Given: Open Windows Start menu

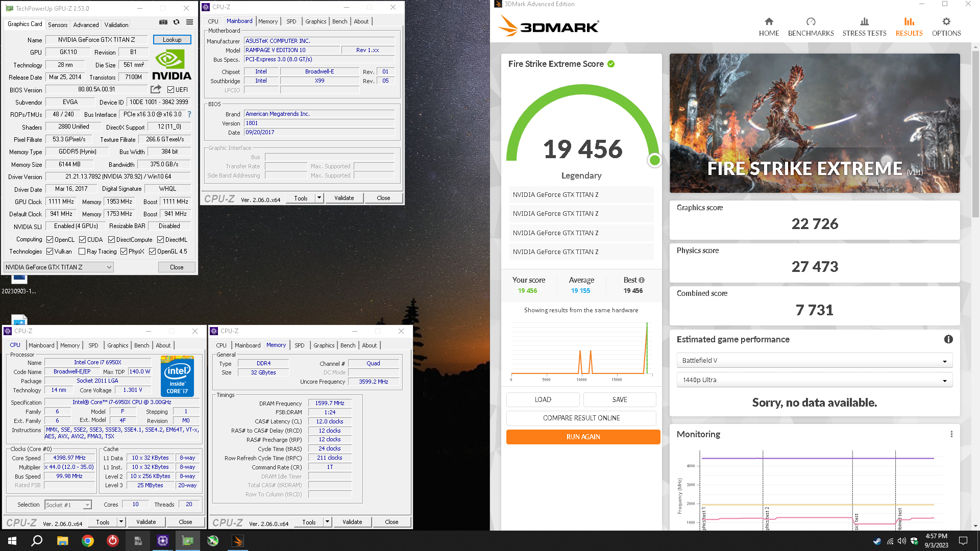Looking at the screenshot, I should (12, 541).
